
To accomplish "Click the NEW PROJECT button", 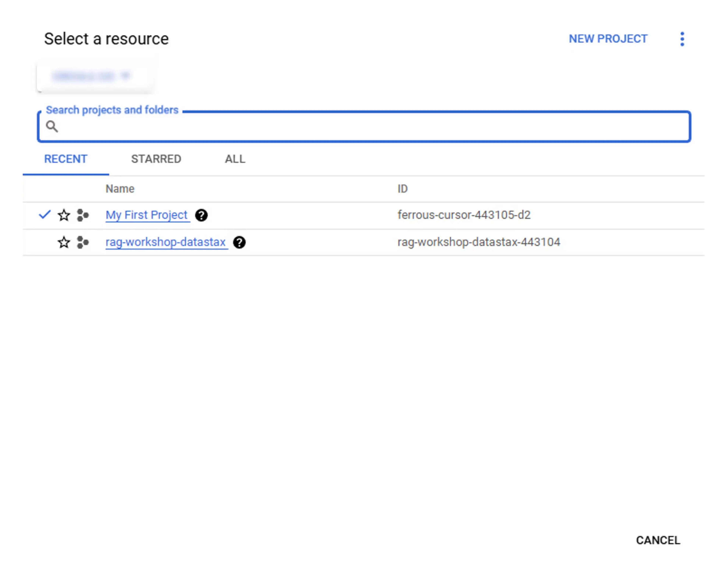I will (608, 39).
